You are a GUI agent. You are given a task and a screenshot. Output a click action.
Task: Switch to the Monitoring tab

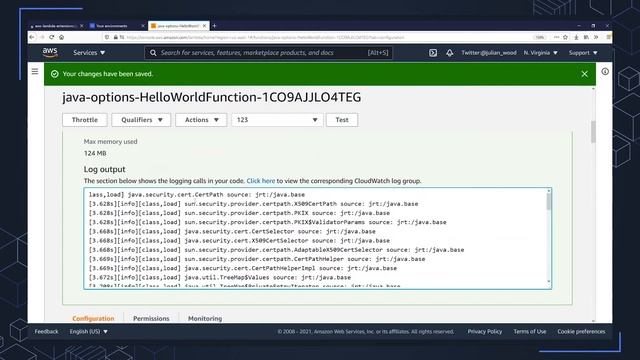pyautogui.click(x=205, y=318)
